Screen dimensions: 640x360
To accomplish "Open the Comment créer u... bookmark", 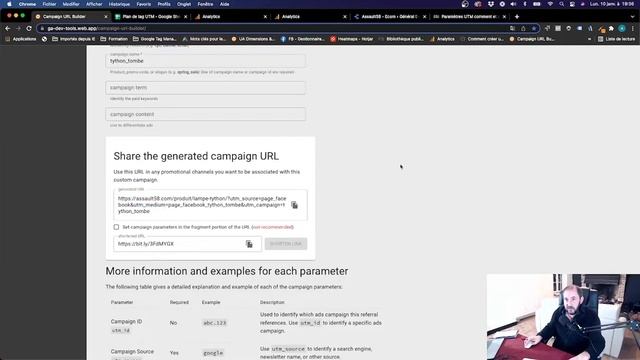I will tap(482, 39).
